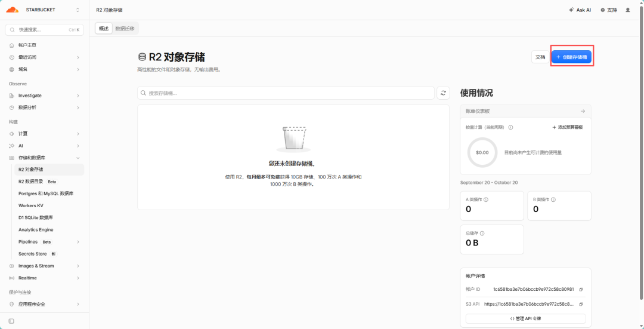This screenshot has width=644, height=329.
Task: Click the Images & Stream icon
Action: (x=11, y=266)
